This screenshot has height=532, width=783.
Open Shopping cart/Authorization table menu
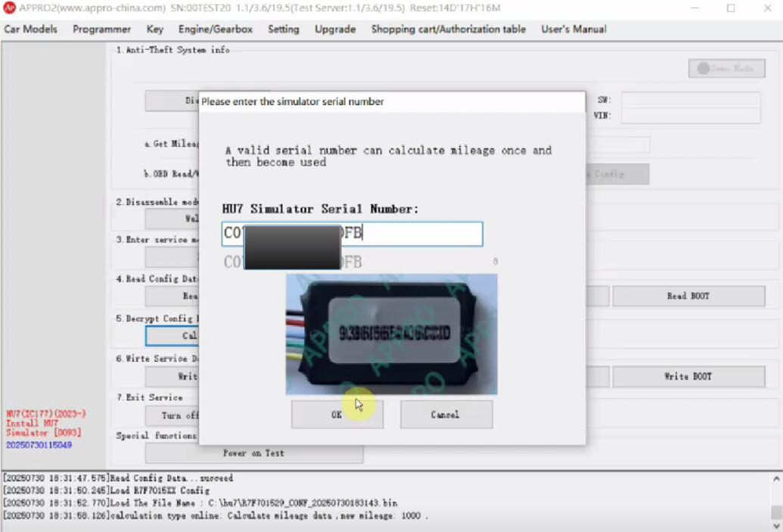tap(449, 29)
